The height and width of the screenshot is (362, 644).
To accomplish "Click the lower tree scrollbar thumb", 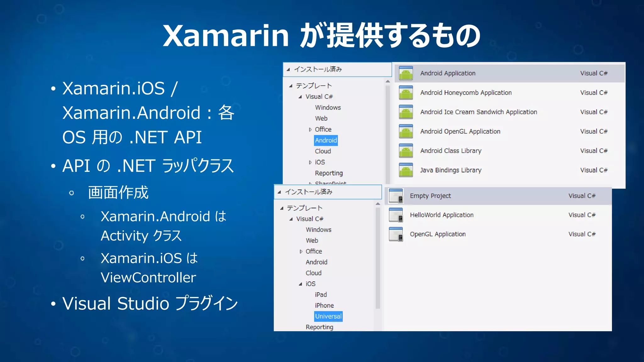I will click(378, 258).
